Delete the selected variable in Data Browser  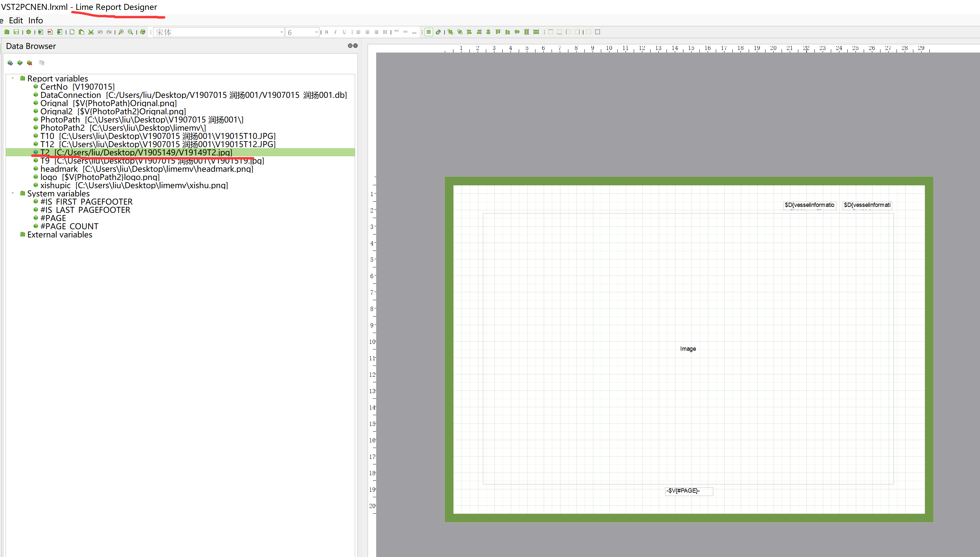pyautogui.click(x=30, y=63)
